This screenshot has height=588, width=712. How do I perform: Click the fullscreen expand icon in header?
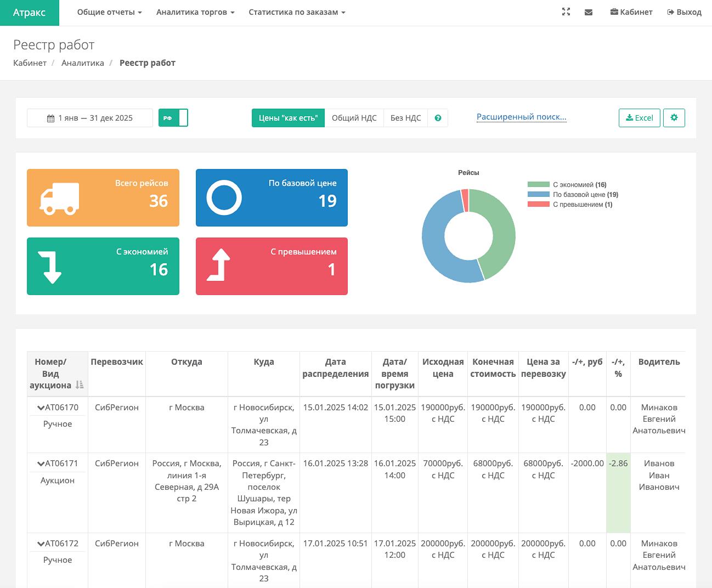pos(566,12)
